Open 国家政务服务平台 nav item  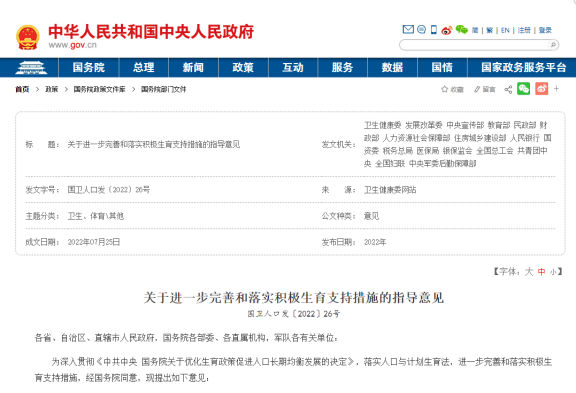click(x=523, y=68)
